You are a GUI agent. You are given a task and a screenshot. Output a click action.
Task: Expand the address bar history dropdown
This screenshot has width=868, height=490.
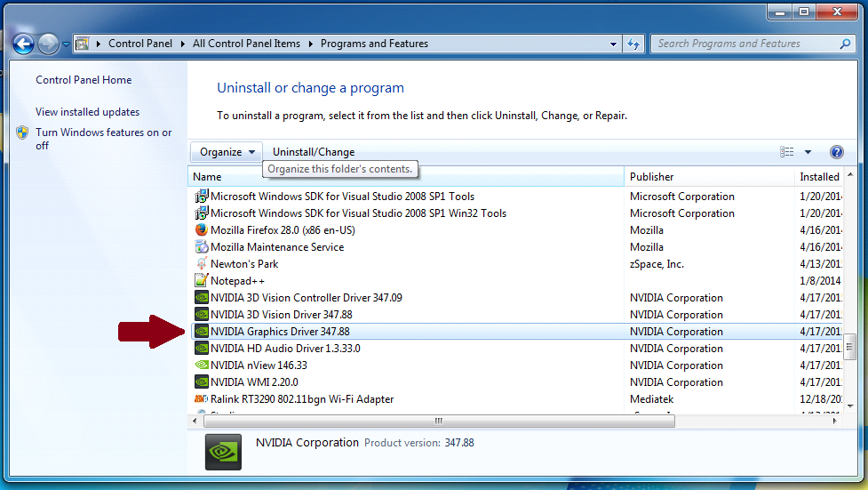pyautogui.click(x=613, y=44)
